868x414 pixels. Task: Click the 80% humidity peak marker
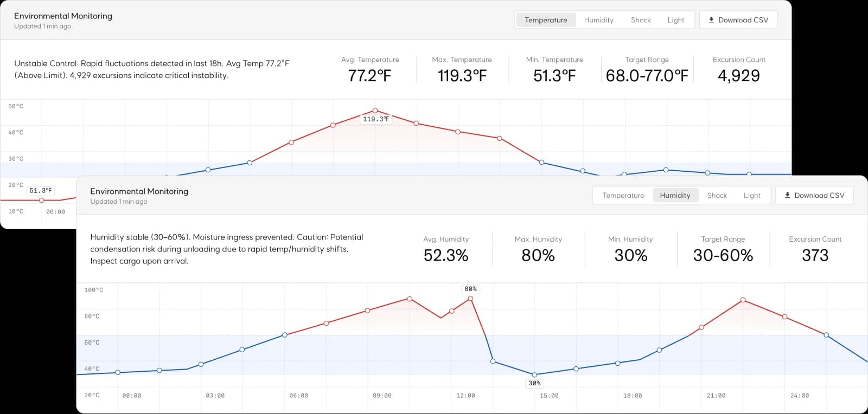click(470, 299)
